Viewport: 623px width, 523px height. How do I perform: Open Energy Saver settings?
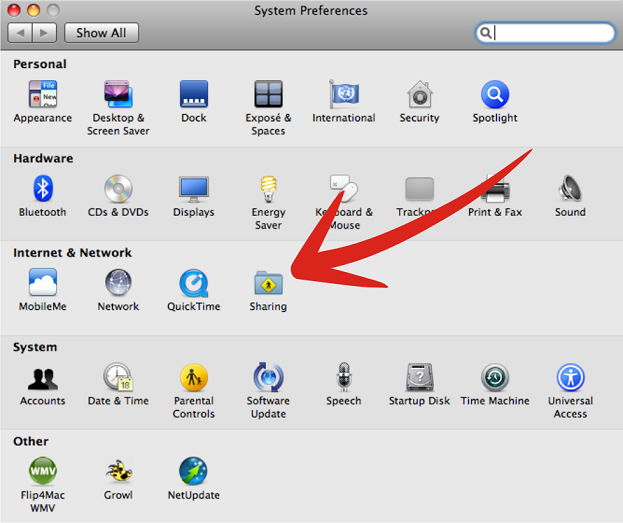pos(268,189)
